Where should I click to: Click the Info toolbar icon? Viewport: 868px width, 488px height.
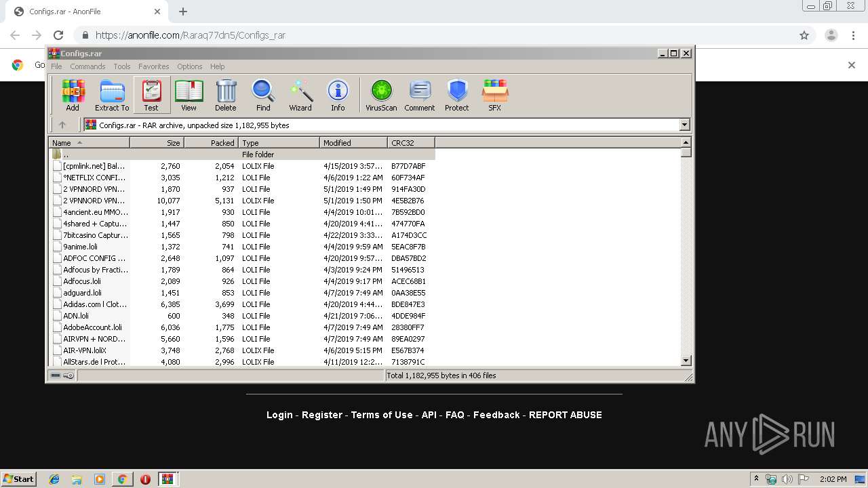pos(338,95)
